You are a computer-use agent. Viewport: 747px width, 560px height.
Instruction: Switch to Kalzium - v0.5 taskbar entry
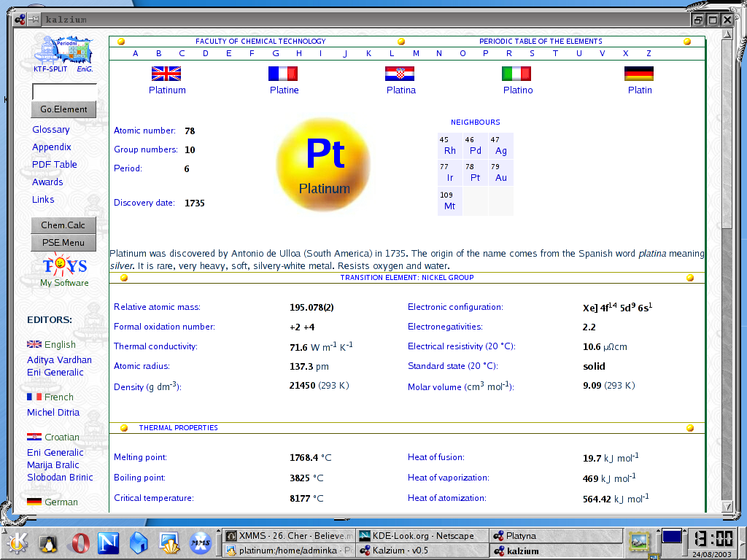point(422,551)
